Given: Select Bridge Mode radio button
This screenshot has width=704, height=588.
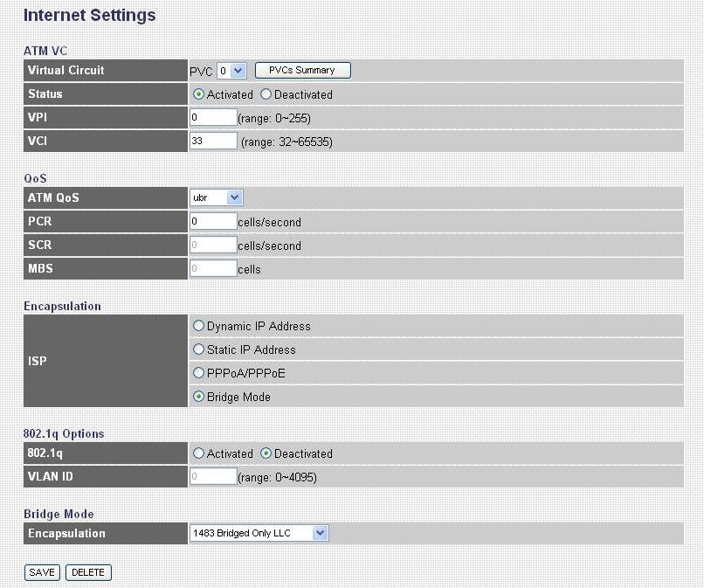Looking at the screenshot, I should click(x=199, y=397).
